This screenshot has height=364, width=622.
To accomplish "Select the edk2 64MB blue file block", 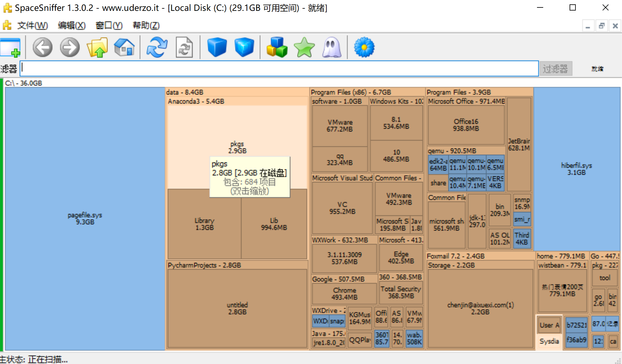I will [438, 165].
